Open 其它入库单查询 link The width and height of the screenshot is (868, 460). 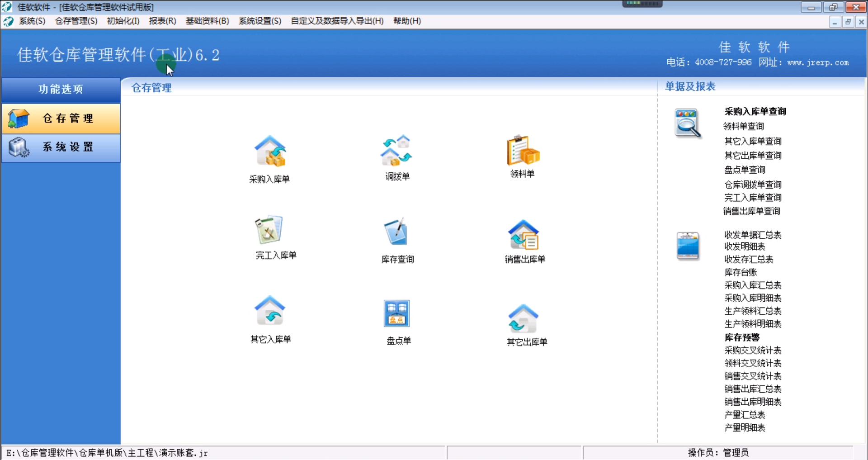coord(753,142)
